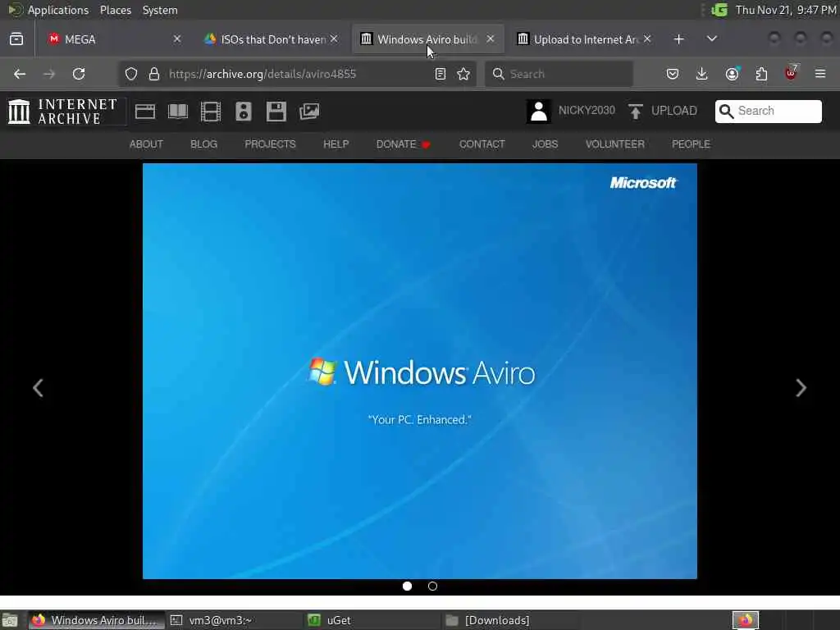The image size is (840, 630).
Task: Open the PEOPLE link
Action: click(691, 144)
